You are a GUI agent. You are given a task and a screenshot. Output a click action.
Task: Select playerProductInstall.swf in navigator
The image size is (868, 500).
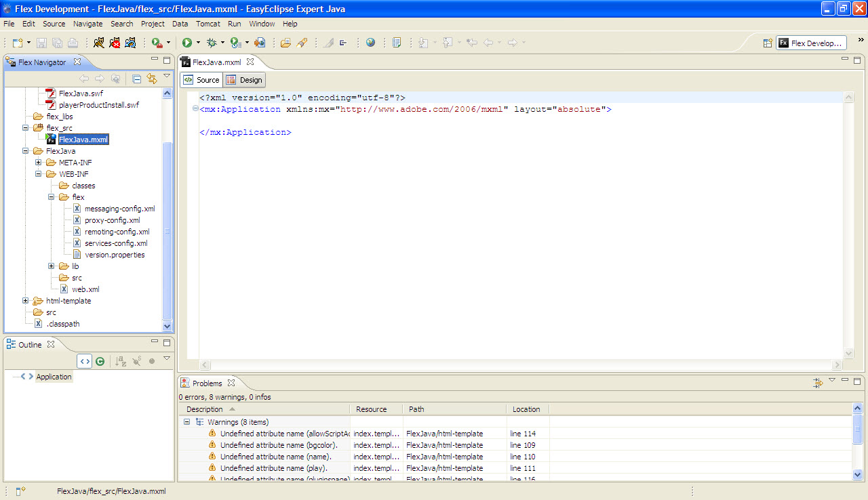pos(98,105)
